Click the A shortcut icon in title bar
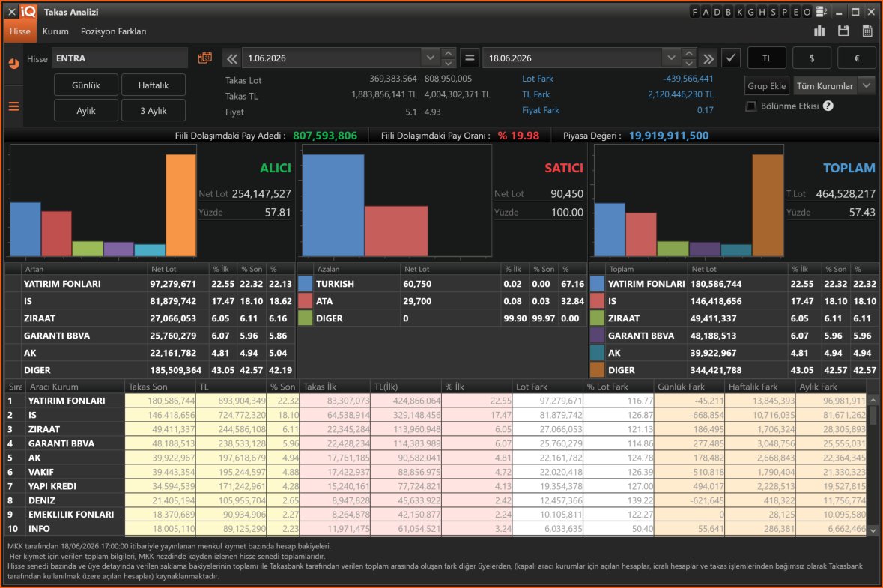Screen dimensions: 883x588 tap(706, 12)
